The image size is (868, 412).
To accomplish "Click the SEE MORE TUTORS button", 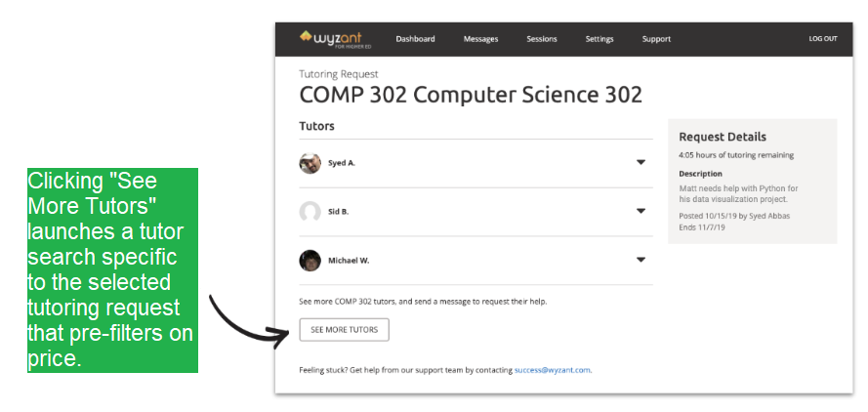I will tap(345, 329).
